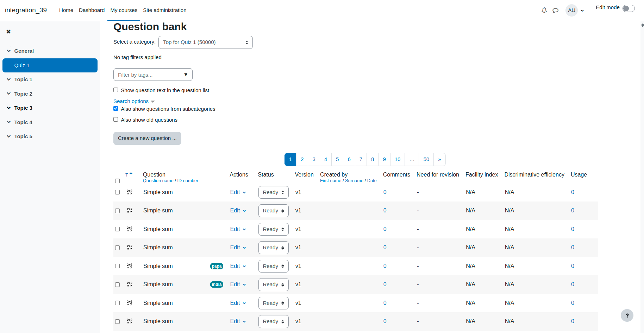Go to page 2 of questions
The width and height of the screenshot is (644, 333).
(x=302, y=159)
